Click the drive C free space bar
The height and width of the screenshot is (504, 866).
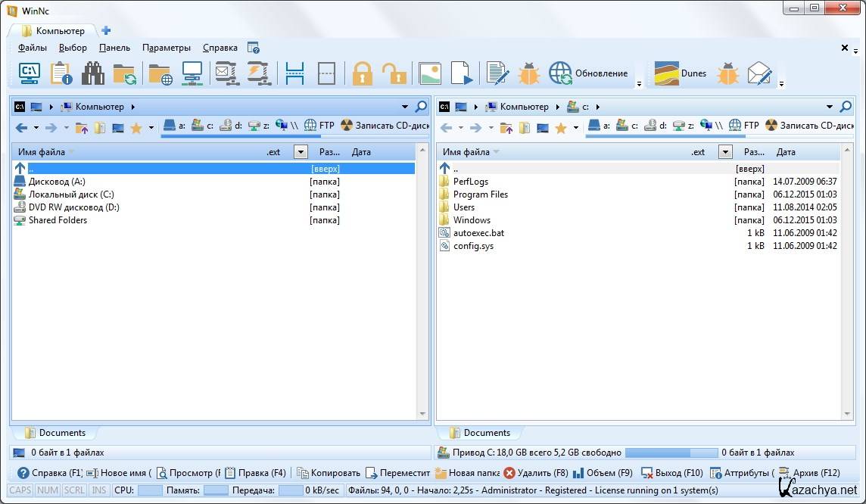click(671, 453)
